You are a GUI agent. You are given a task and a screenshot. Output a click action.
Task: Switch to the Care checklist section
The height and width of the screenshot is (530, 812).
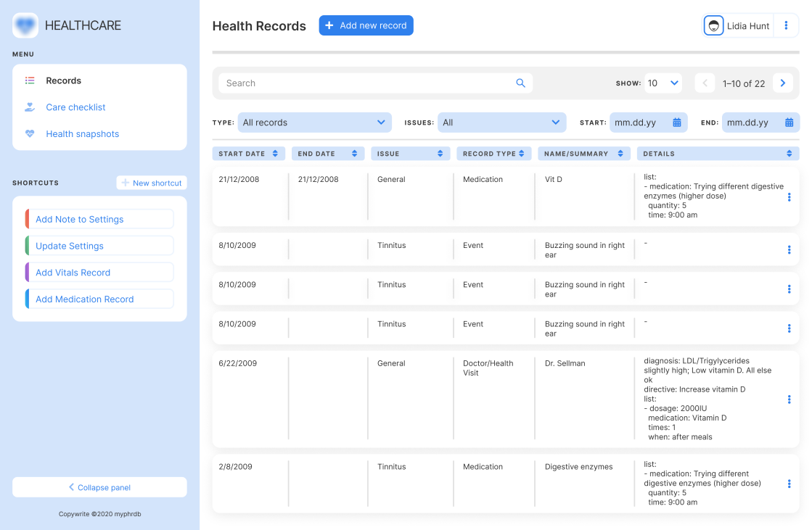(75, 107)
